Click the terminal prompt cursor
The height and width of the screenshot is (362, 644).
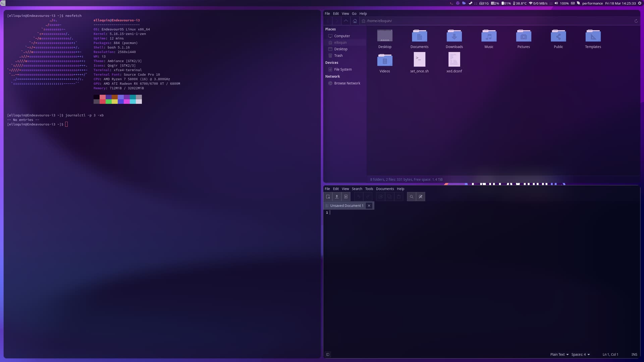tap(66, 124)
